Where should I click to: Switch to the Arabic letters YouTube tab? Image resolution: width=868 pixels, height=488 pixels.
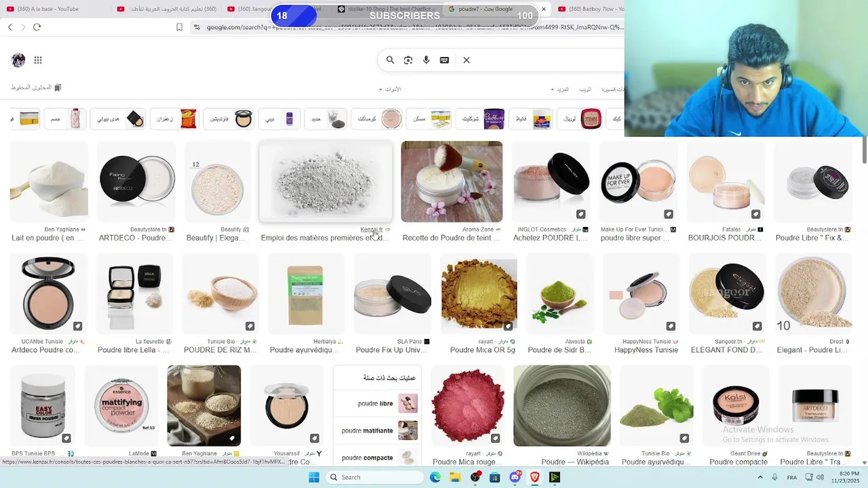[x=166, y=9]
